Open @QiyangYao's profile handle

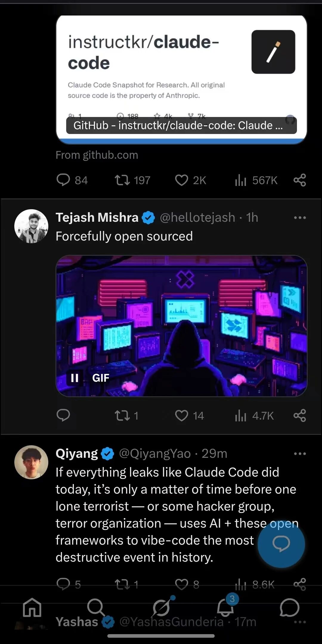coord(155,454)
